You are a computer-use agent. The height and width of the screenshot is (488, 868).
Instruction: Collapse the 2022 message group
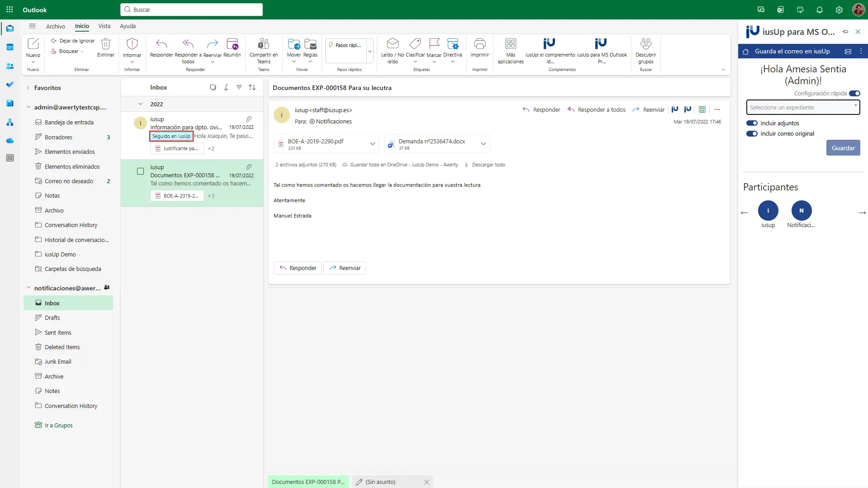tap(140, 104)
